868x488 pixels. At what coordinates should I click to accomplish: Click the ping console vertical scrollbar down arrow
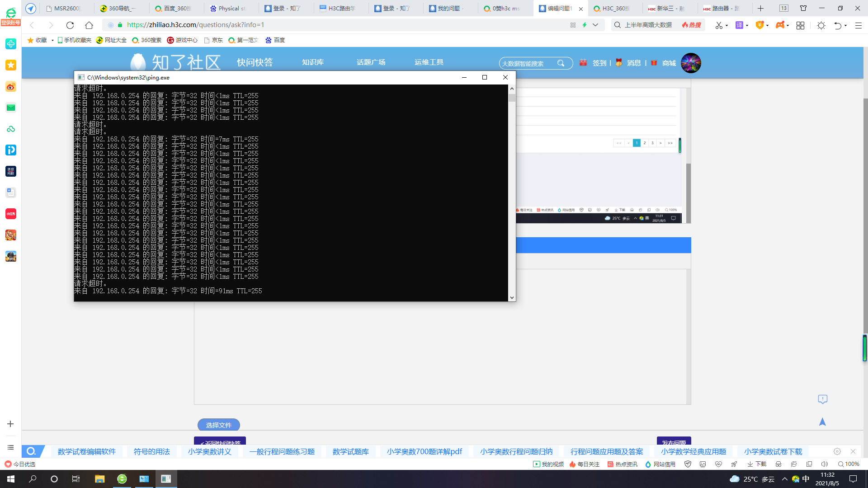(x=512, y=297)
